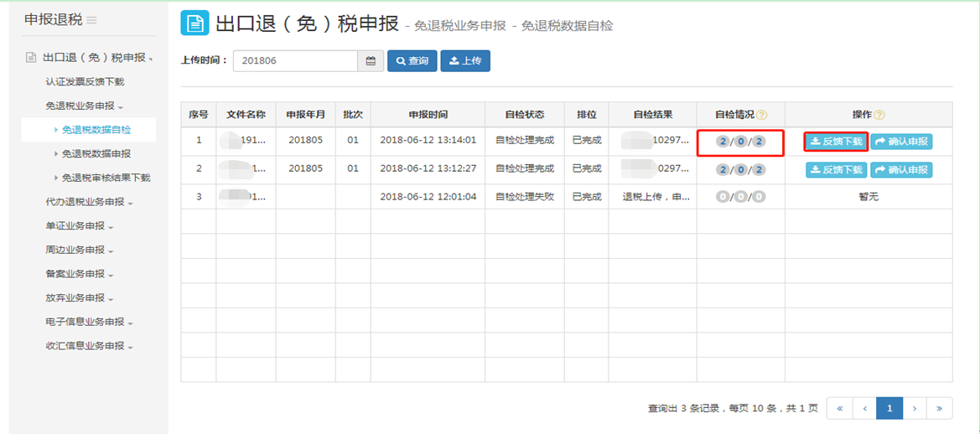Click the upload time input field 201806

pos(295,61)
